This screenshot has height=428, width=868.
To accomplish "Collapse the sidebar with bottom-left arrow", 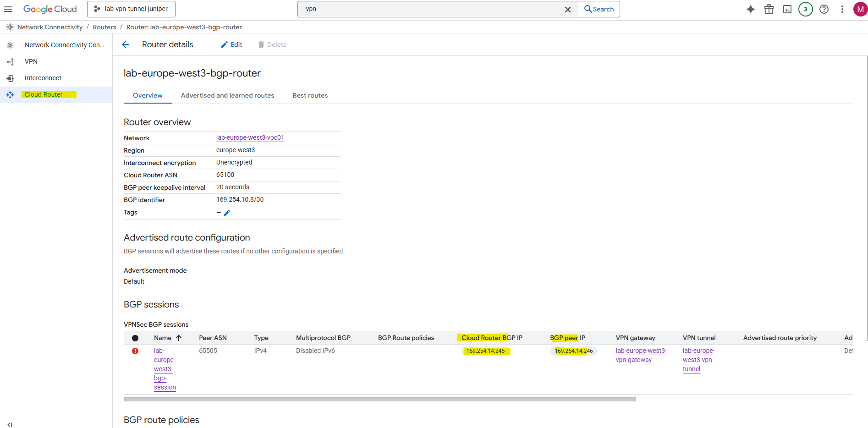I will click(10, 424).
